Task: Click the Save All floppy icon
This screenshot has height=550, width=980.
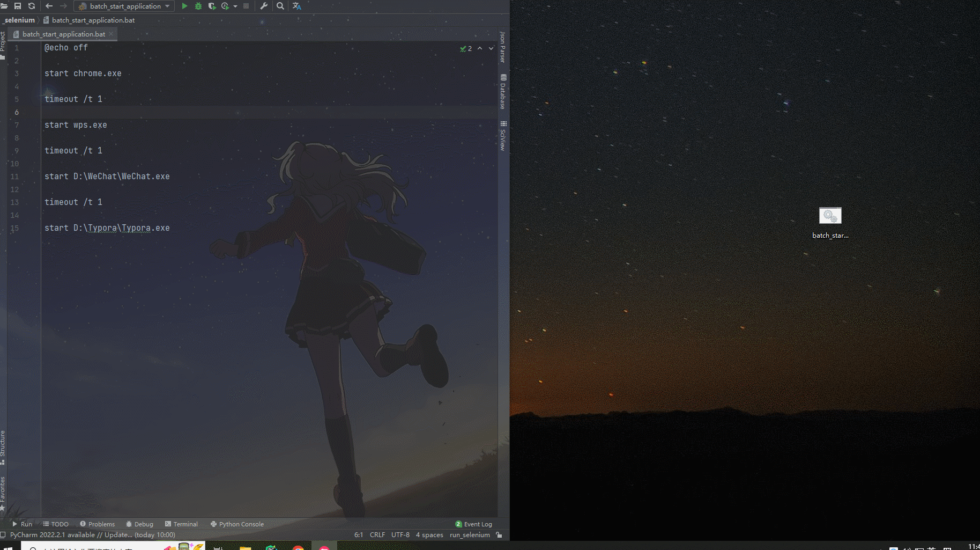Action: coord(18,6)
